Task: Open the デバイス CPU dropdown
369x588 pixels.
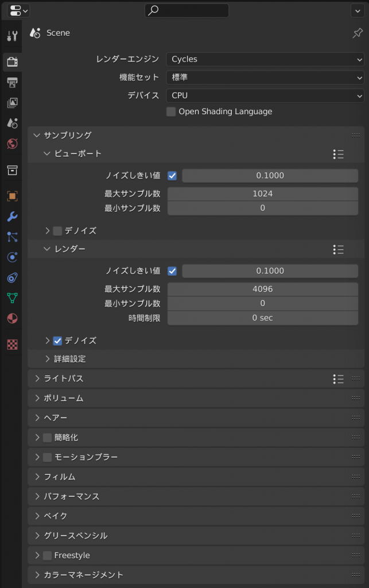Action: click(x=265, y=96)
